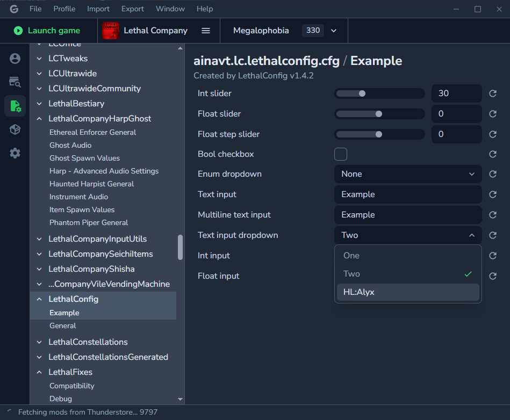
Task: Open the mod browse search sidebar icon
Action: click(15, 82)
